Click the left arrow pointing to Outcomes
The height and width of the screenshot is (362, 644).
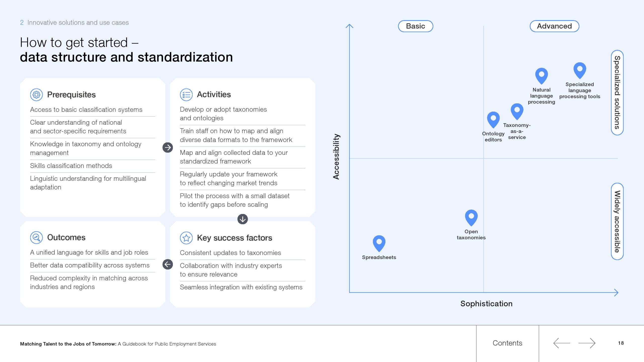click(x=168, y=264)
